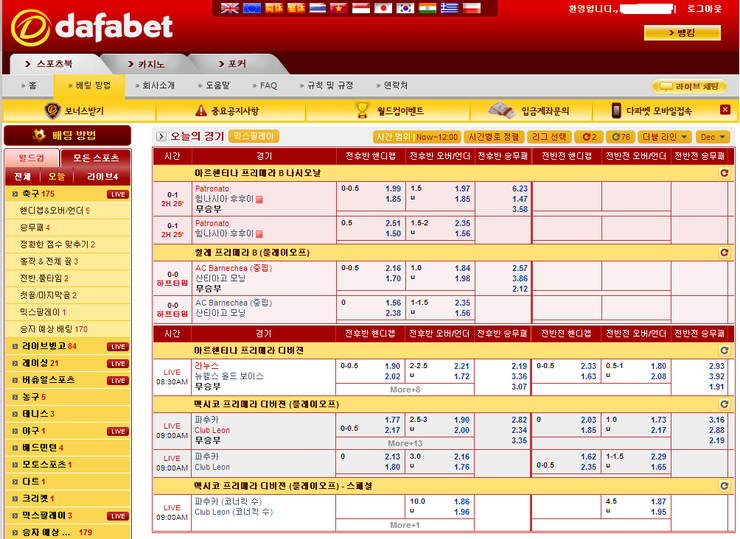The image size is (740, 539).
Task: Click the 시간 범위 Now~12:00 button
Action: 417,137
